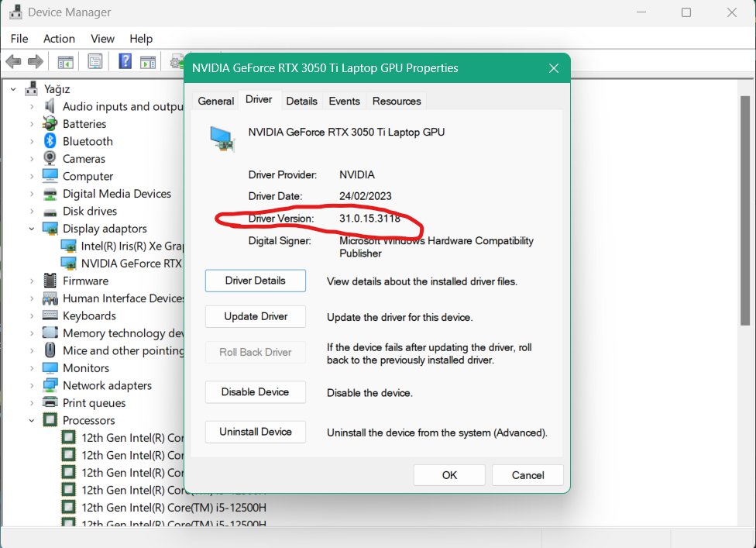Select the Computer label in tree
This screenshot has height=548, width=756.
[x=88, y=176]
